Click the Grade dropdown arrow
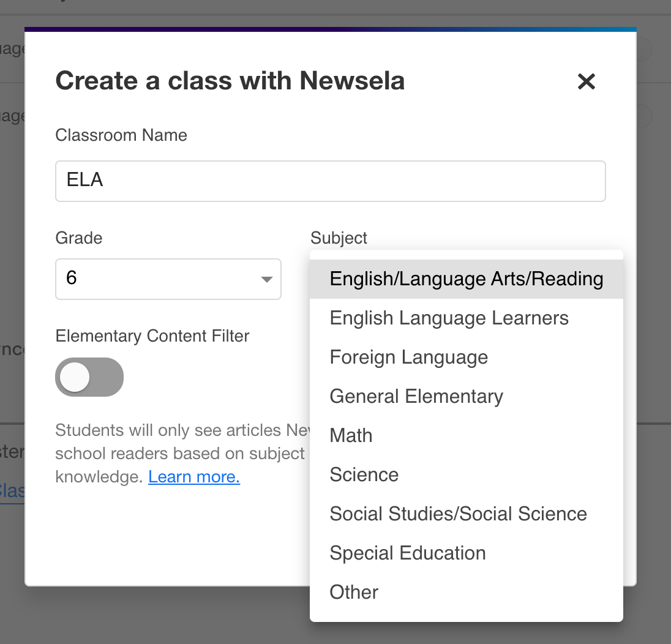Image resolution: width=671 pixels, height=644 pixels. 266,280
